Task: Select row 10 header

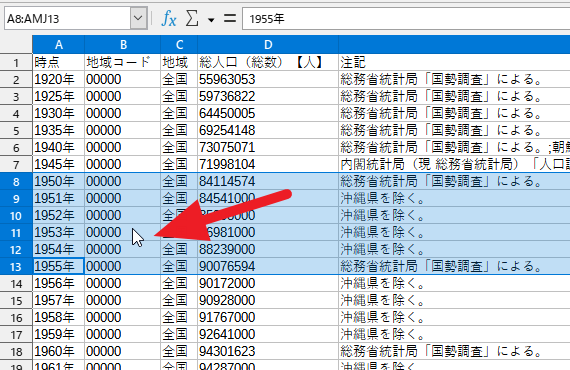Action: point(16,216)
